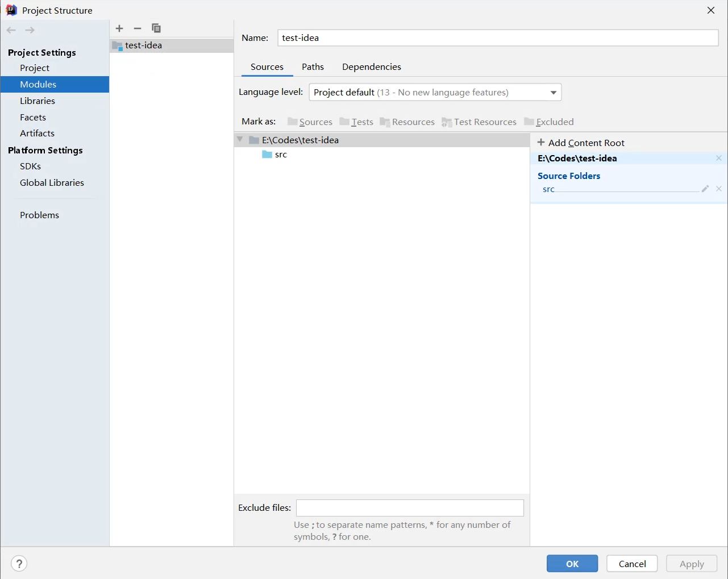Switch to the Paths tab
The image size is (728, 579).
pyautogui.click(x=313, y=67)
